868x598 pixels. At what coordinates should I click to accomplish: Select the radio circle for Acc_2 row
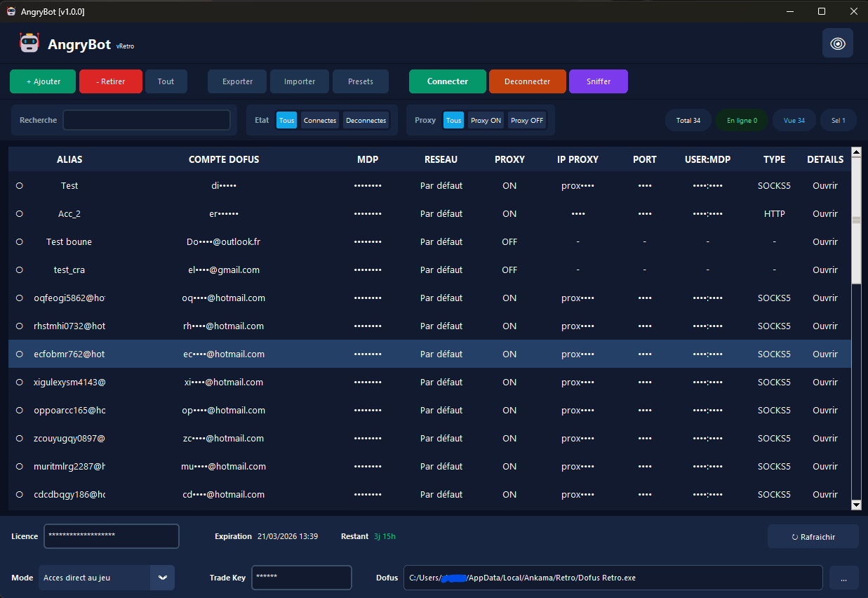[20, 214]
